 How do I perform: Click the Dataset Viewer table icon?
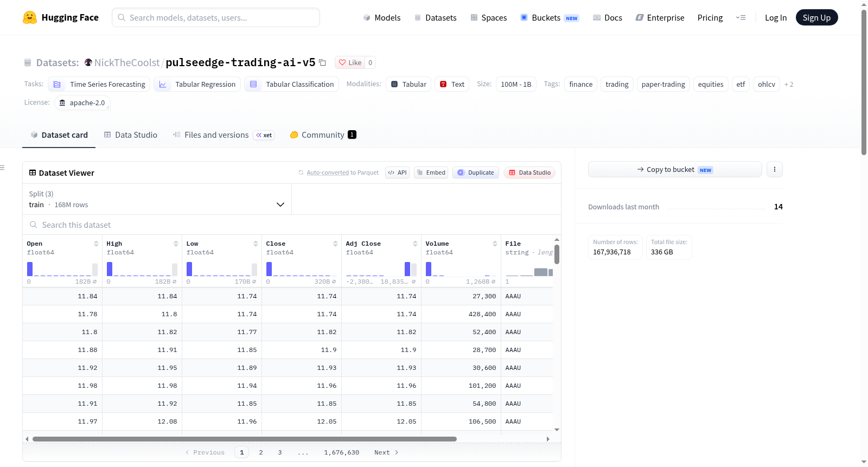(33, 172)
